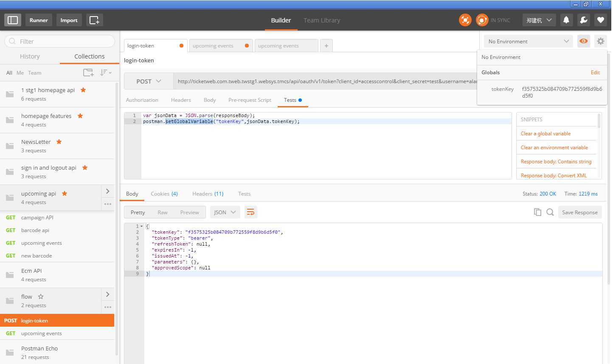Click the snippets panel scrollbar
The image size is (613, 364).
pos(599,120)
